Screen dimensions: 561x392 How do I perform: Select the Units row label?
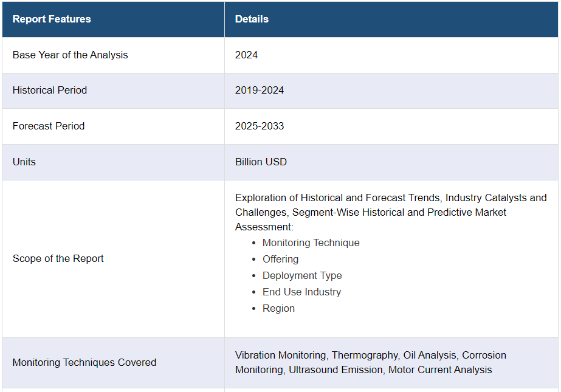(x=24, y=162)
